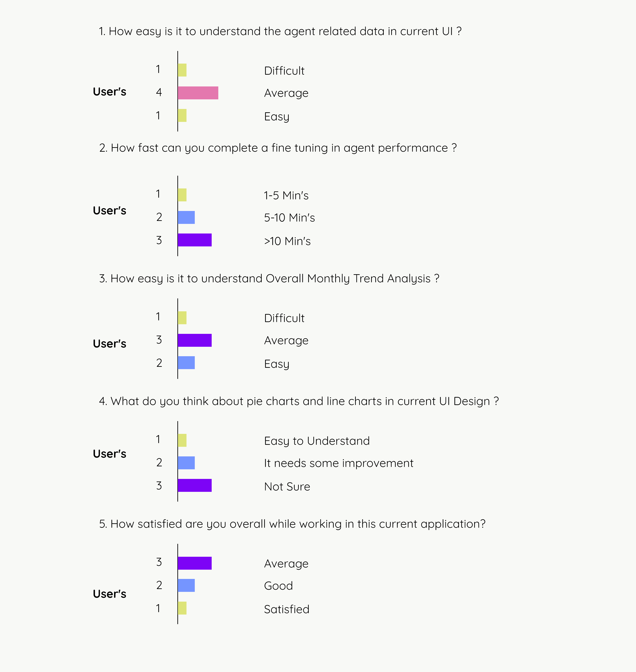The image size is (636, 672).
Task: Click the question 1 heading about agent data
Action: coord(280,31)
